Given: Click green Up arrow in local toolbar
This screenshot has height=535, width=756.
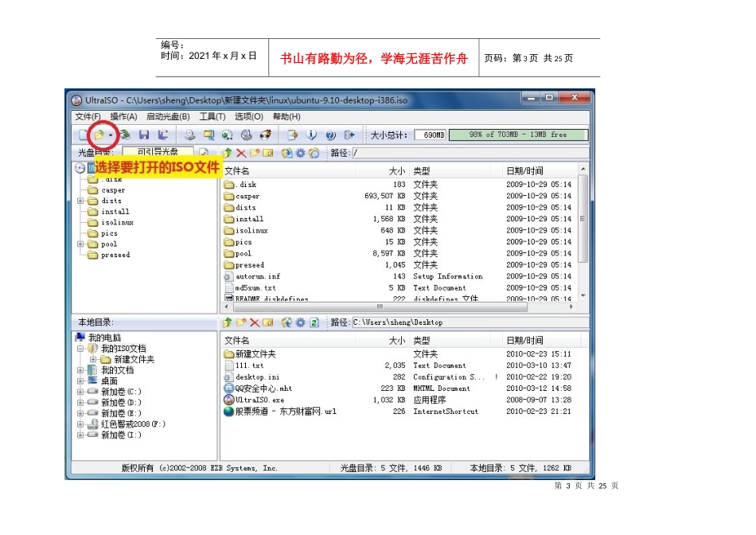Looking at the screenshot, I should coord(228,322).
